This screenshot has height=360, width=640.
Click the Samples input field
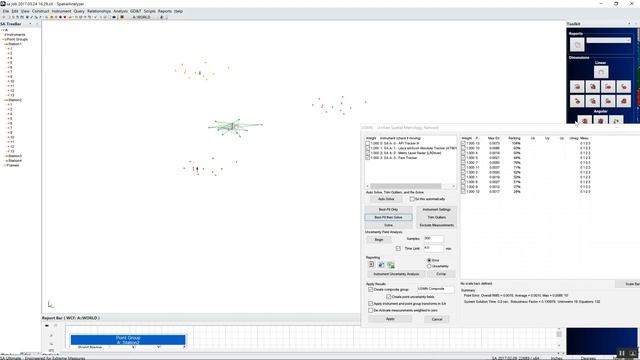click(433, 238)
